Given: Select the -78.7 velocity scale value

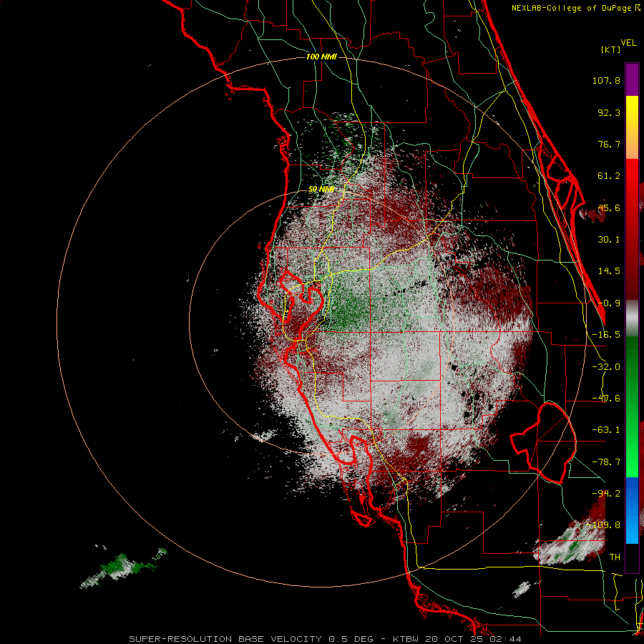Looking at the screenshot, I should coord(606,462).
